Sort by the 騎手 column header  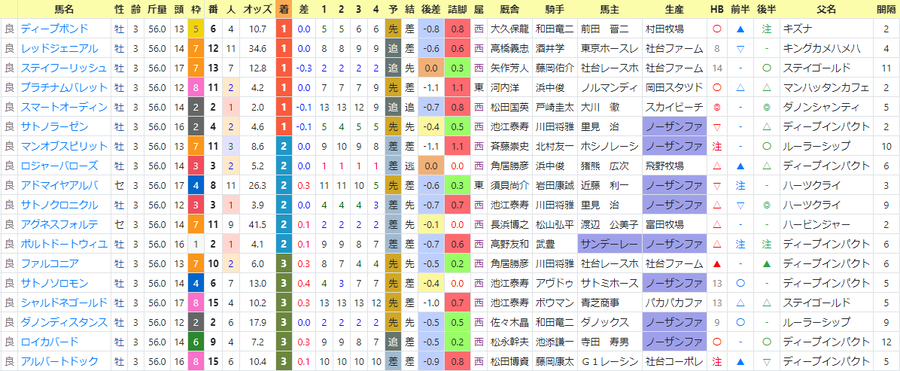tap(554, 9)
